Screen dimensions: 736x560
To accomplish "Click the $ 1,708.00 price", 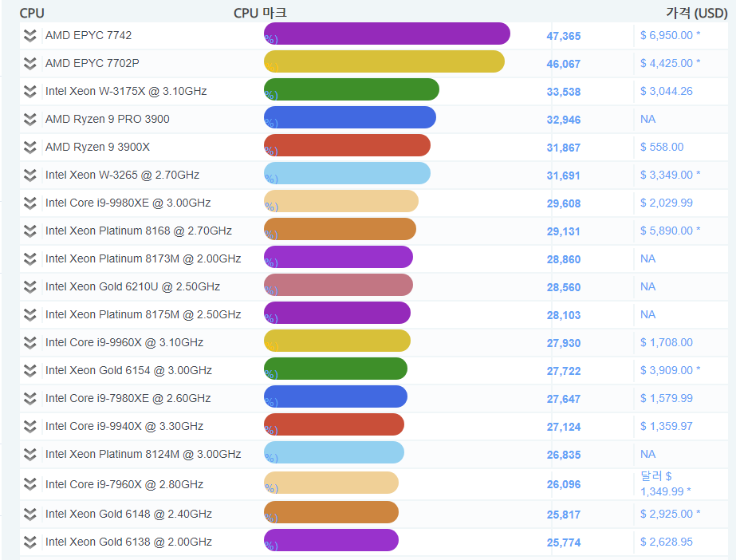I will (666, 342).
